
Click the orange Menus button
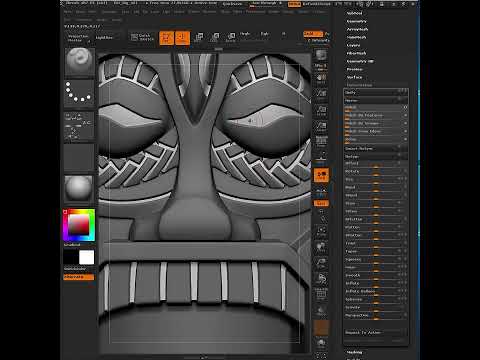tap(294, 4)
